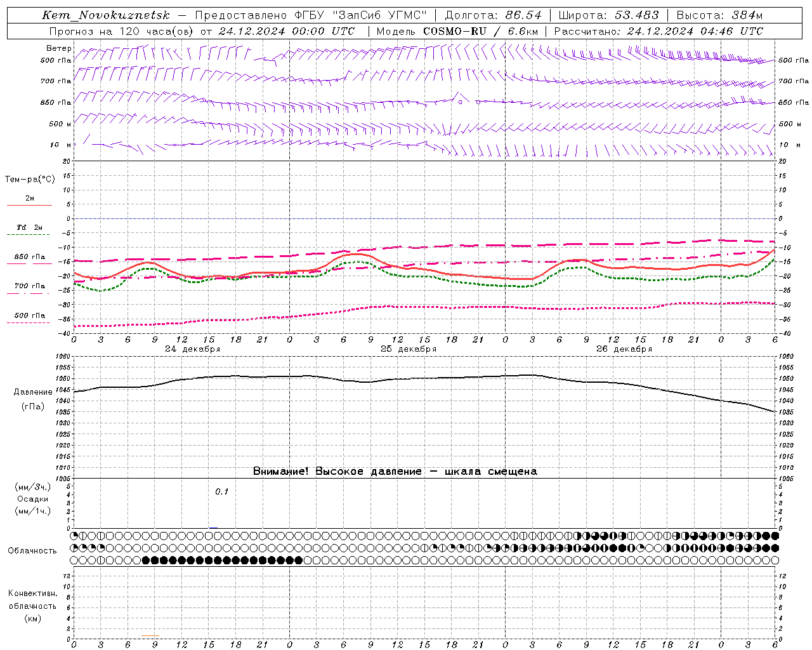Viewport: 812px width, 650px height.
Task: Click the "Td 2м" dew point legend entry
Action: (x=30, y=227)
